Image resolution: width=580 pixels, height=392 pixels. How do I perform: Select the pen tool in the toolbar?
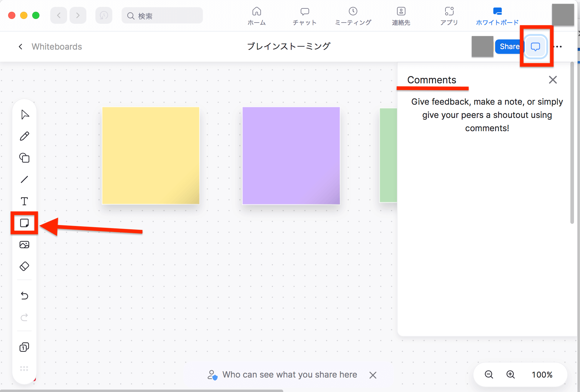pos(24,136)
